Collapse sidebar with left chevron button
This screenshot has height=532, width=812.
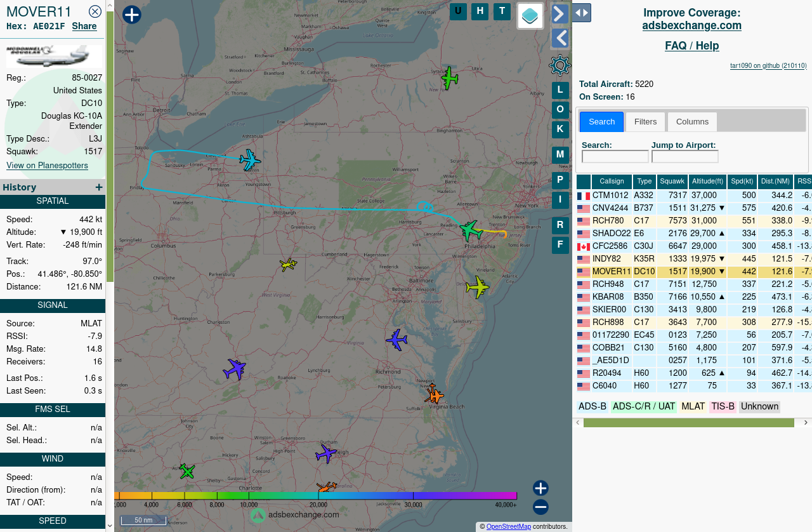560,38
